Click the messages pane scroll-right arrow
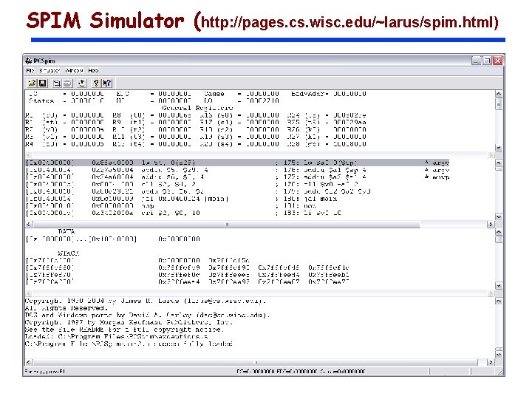 (491, 362)
